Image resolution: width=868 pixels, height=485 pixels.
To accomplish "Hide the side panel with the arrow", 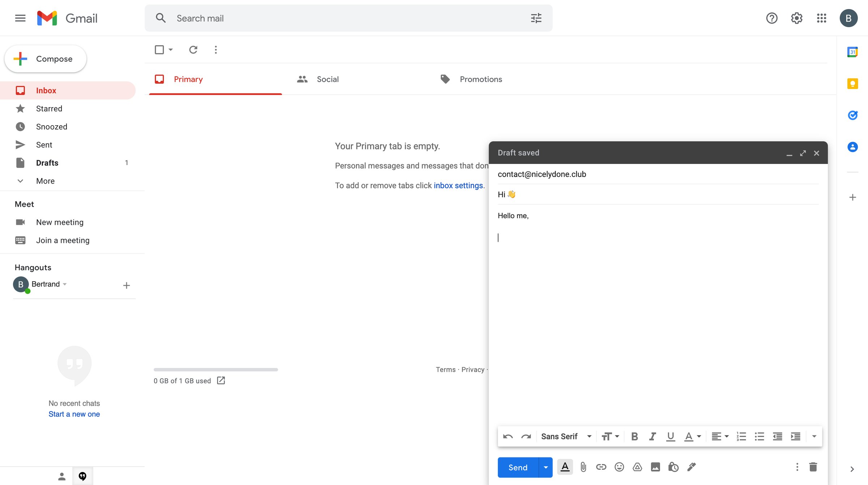I will 852,469.
